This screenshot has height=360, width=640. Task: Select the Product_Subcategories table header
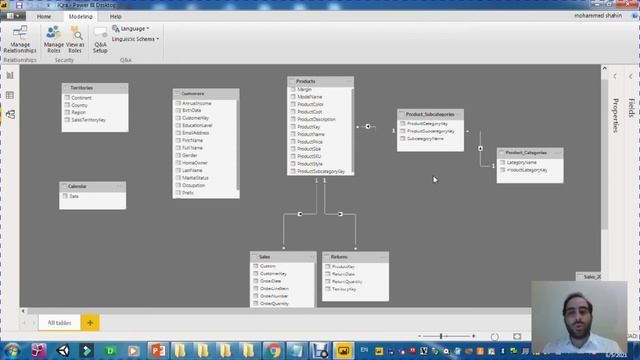point(430,114)
